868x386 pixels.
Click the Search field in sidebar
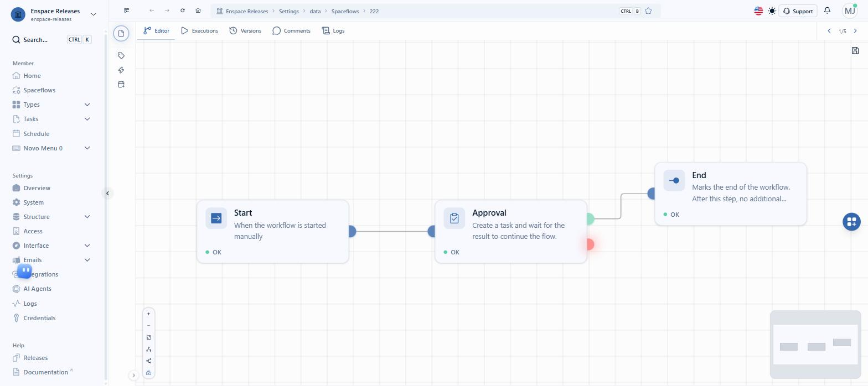pyautogui.click(x=52, y=40)
